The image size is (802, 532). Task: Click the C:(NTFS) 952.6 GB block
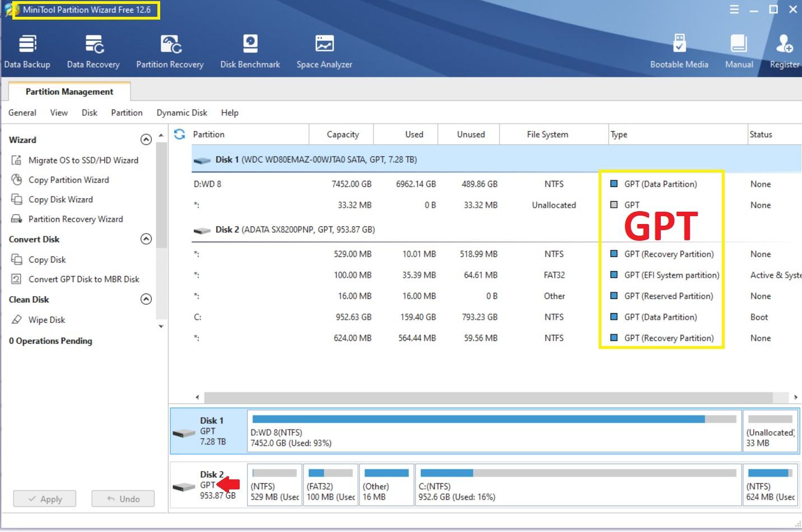579,485
